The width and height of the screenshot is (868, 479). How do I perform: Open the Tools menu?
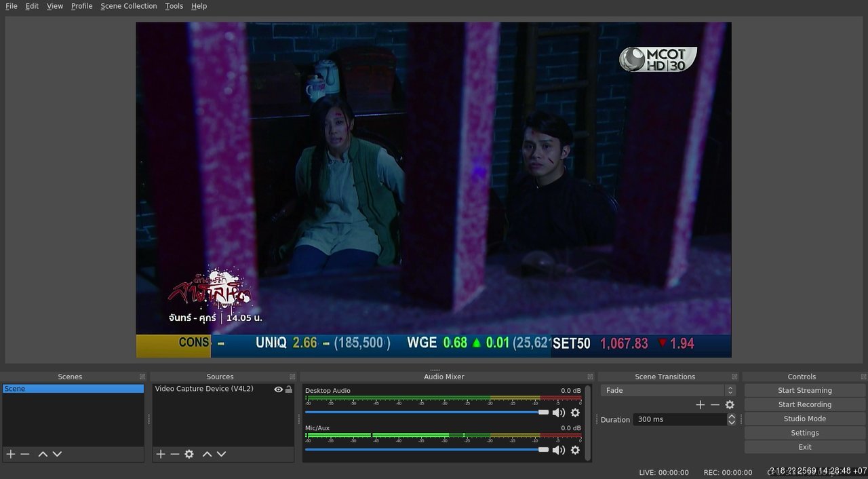tap(174, 6)
